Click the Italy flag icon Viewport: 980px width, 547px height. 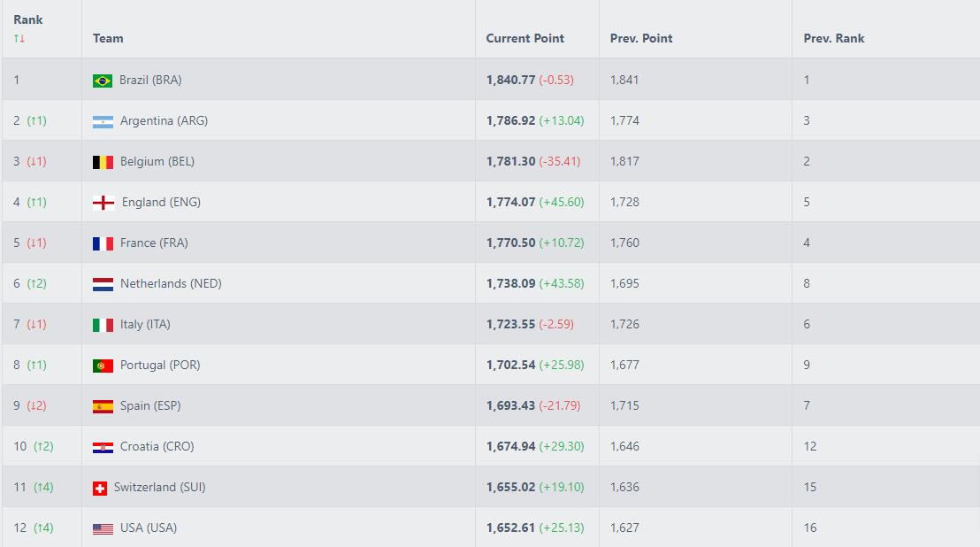(103, 325)
